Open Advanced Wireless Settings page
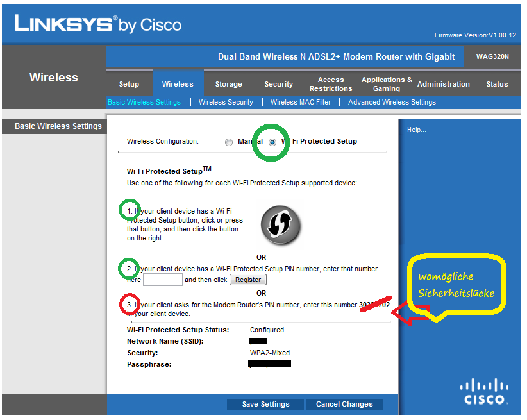This screenshot has width=527, height=420. pyautogui.click(x=392, y=102)
